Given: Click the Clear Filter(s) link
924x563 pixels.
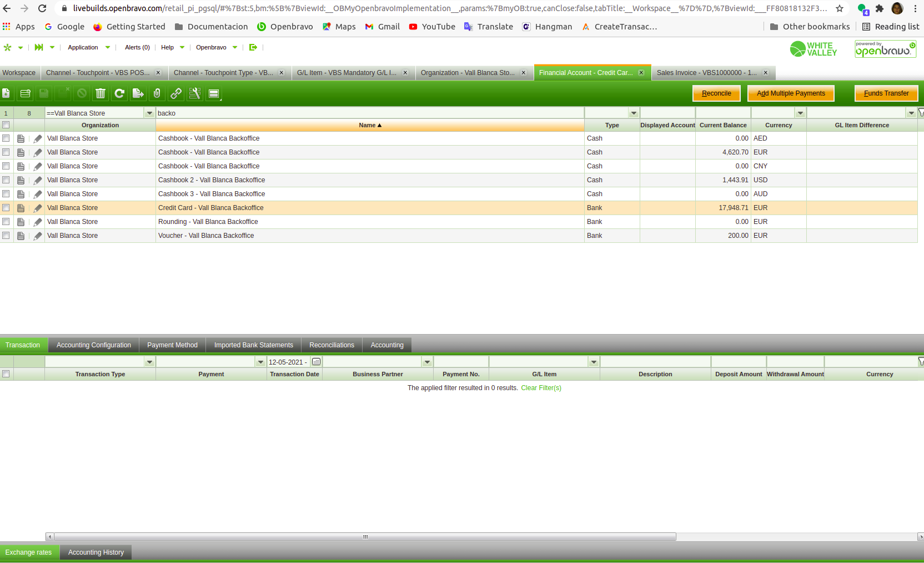Looking at the screenshot, I should click(541, 388).
